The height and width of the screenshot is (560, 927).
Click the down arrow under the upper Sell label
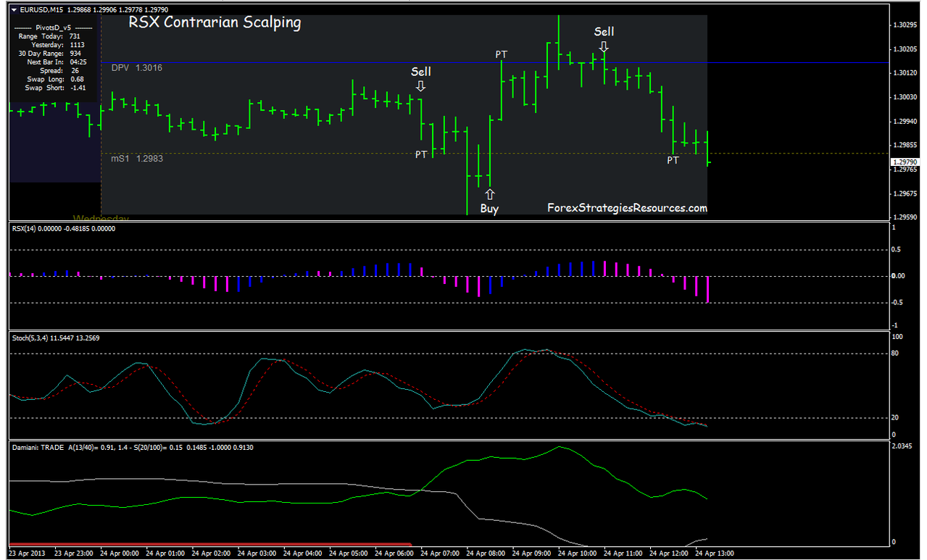(604, 46)
